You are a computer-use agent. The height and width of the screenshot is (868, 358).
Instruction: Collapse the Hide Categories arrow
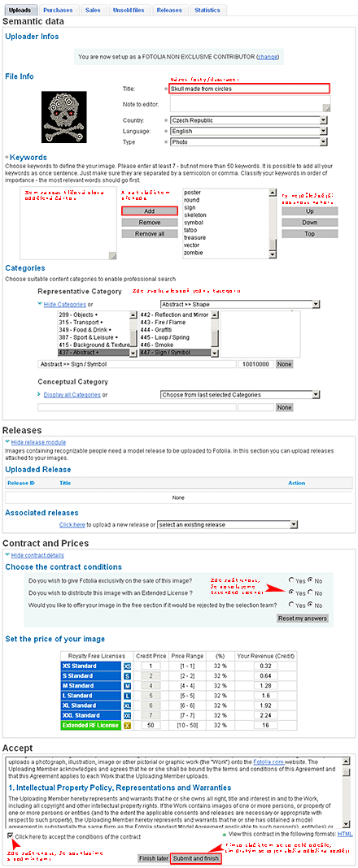[x=40, y=304]
